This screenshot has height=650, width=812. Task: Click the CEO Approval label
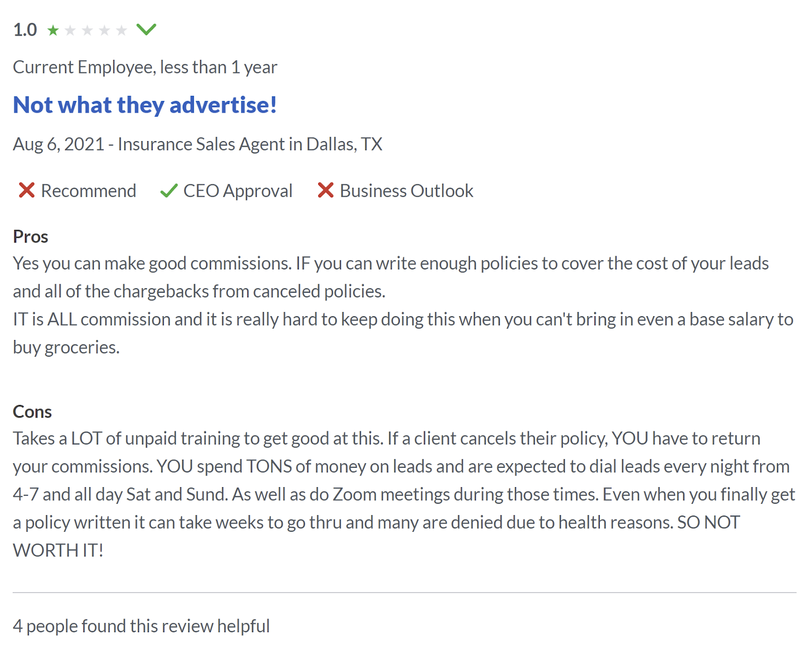click(238, 191)
